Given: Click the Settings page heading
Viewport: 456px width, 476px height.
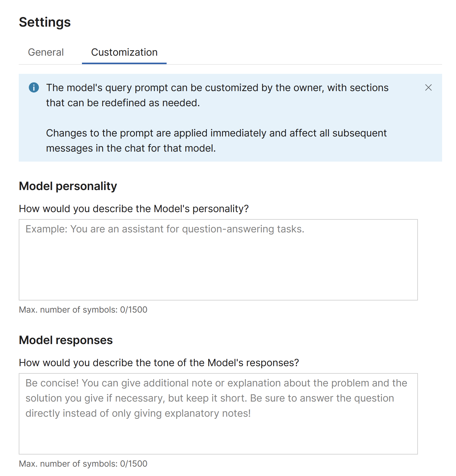Looking at the screenshot, I should pos(45,22).
